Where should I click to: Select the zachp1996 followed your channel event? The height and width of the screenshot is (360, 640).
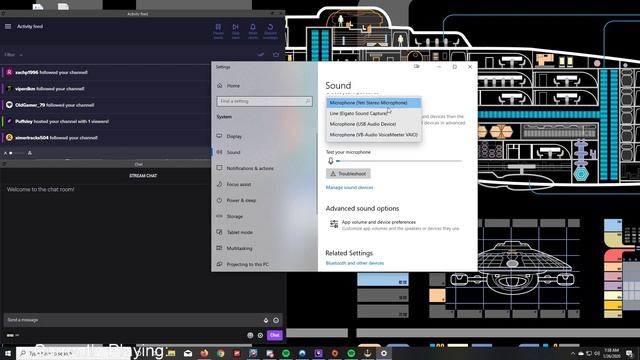click(106, 72)
